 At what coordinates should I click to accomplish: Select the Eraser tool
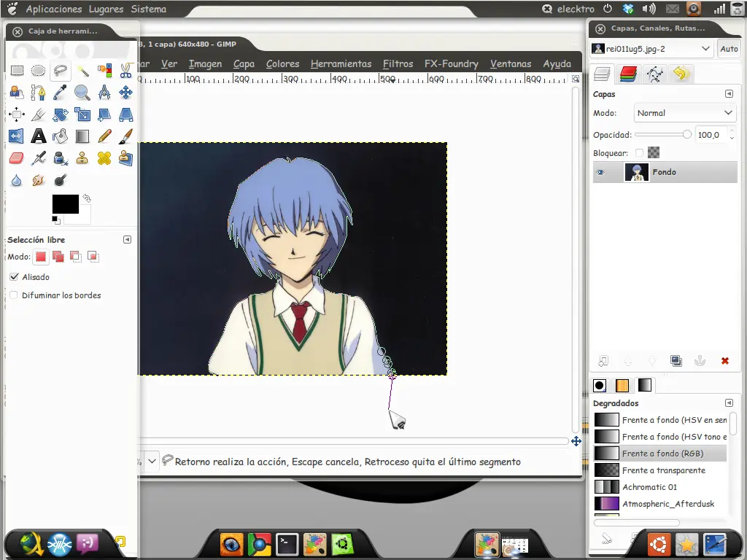17,157
